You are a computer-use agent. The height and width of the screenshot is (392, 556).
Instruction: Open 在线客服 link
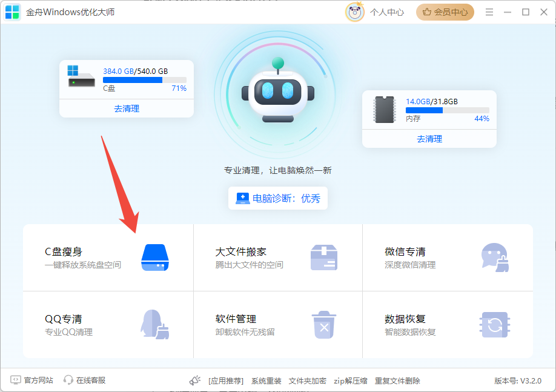click(91, 380)
